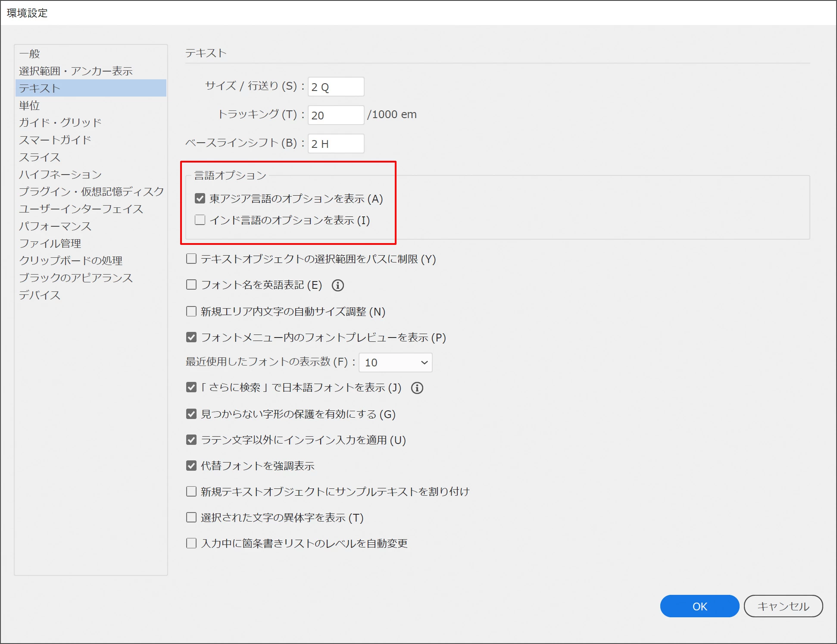Click the キャンセル button

[783, 606]
